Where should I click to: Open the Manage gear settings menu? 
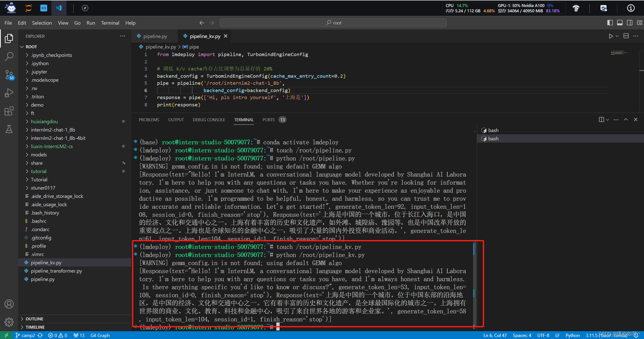coord(9,322)
